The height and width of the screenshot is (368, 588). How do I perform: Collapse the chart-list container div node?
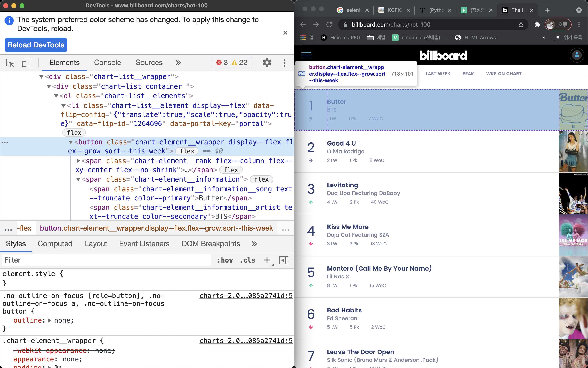click(x=49, y=87)
